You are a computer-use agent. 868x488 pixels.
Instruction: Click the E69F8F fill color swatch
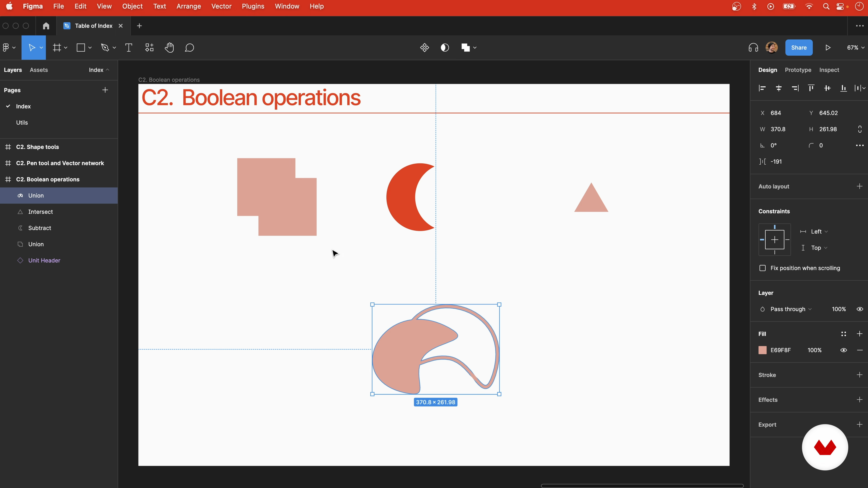(x=762, y=350)
